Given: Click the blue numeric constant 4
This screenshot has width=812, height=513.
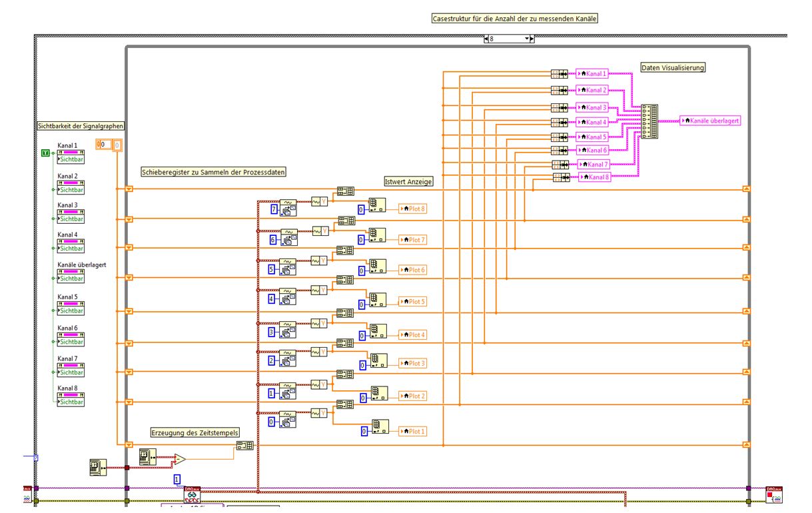Looking at the screenshot, I should click(271, 300).
